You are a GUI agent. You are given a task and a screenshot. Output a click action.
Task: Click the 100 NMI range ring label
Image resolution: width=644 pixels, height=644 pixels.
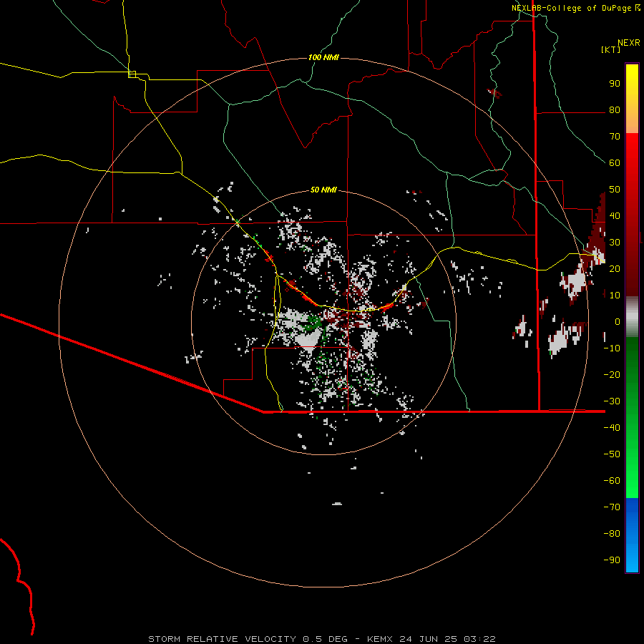[323, 57]
